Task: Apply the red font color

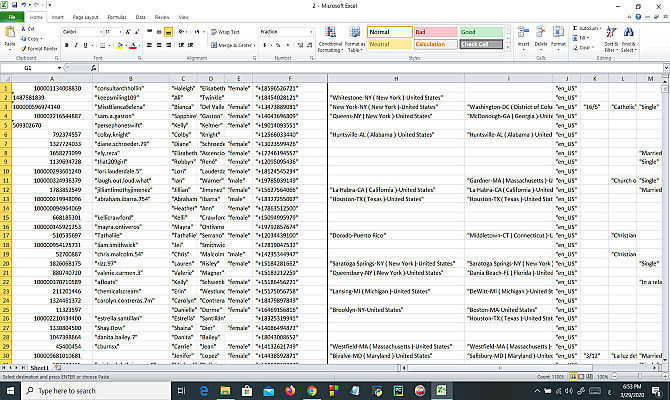Action: [133, 45]
